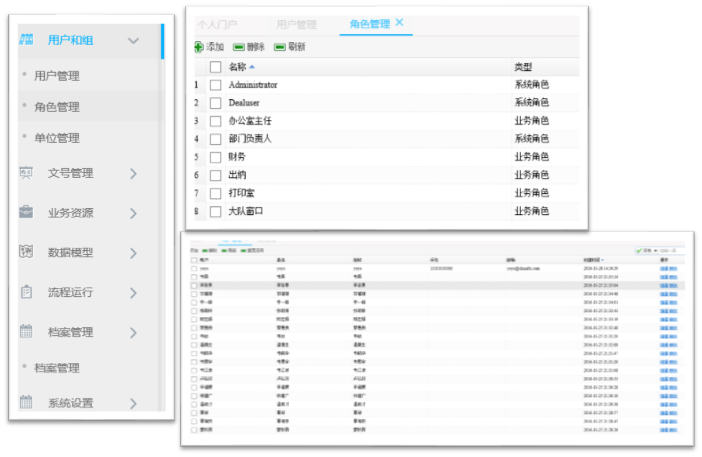This screenshot has width=702, height=457.
Task: Click the 财务 role name
Action: [237, 157]
